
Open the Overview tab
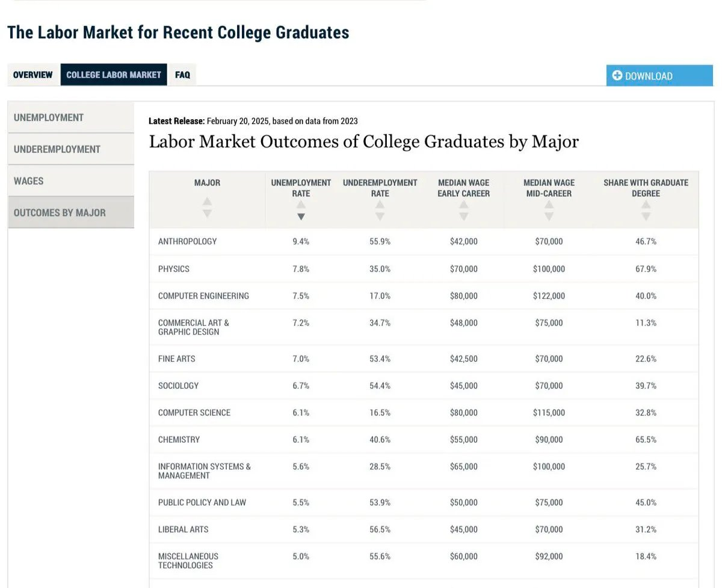click(x=33, y=75)
